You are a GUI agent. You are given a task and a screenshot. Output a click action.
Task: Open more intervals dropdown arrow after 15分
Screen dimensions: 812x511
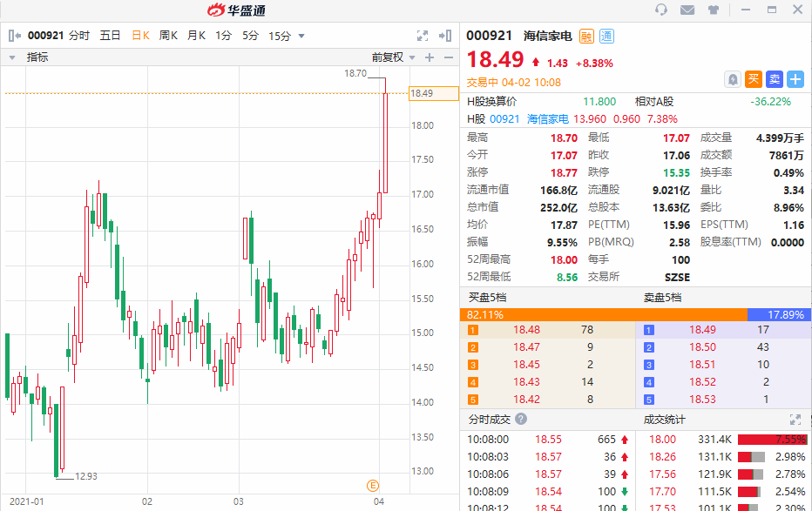point(301,37)
